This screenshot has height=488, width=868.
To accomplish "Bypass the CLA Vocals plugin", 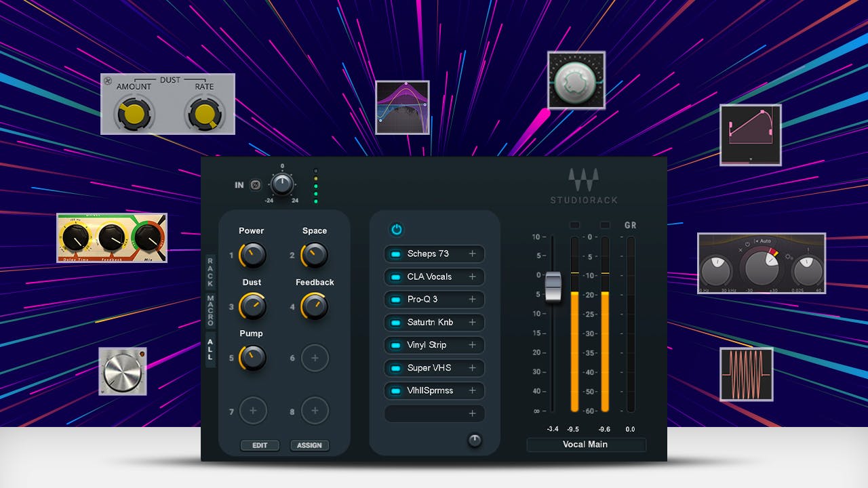I will [394, 277].
